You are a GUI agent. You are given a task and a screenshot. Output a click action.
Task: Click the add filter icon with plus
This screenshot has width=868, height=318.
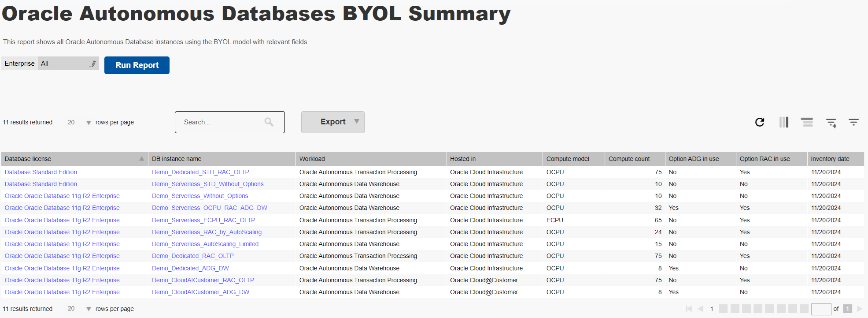(x=831, y=123)
